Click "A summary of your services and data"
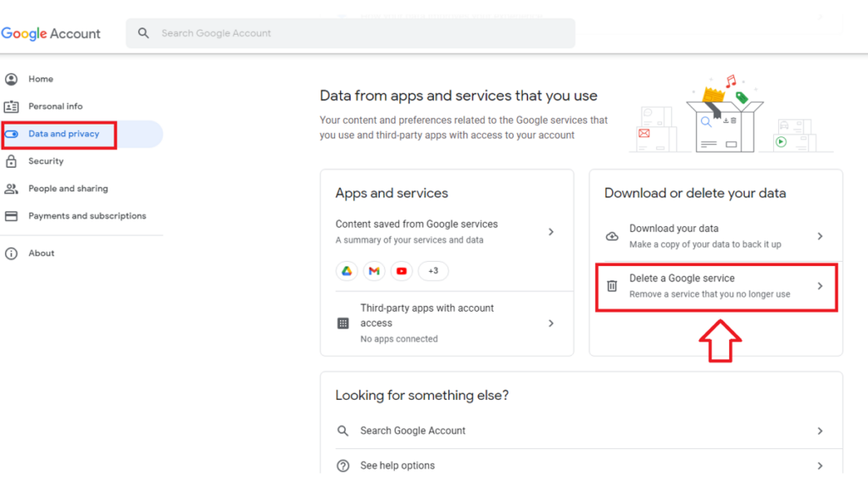The height and width of the screenshot is (488, 868). click(x=409, y=240)
